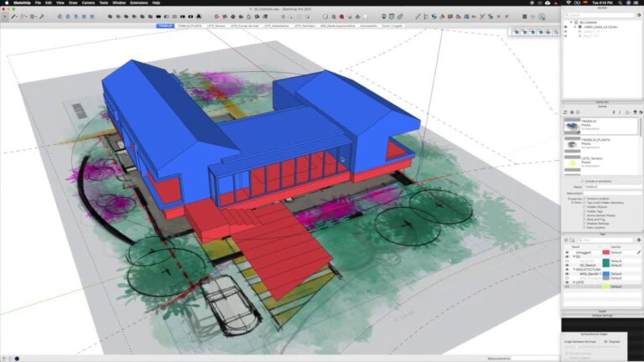
Task: Hide the Untagged tag via eye icon
Action: pyautogui.click(x=567, y=252)
